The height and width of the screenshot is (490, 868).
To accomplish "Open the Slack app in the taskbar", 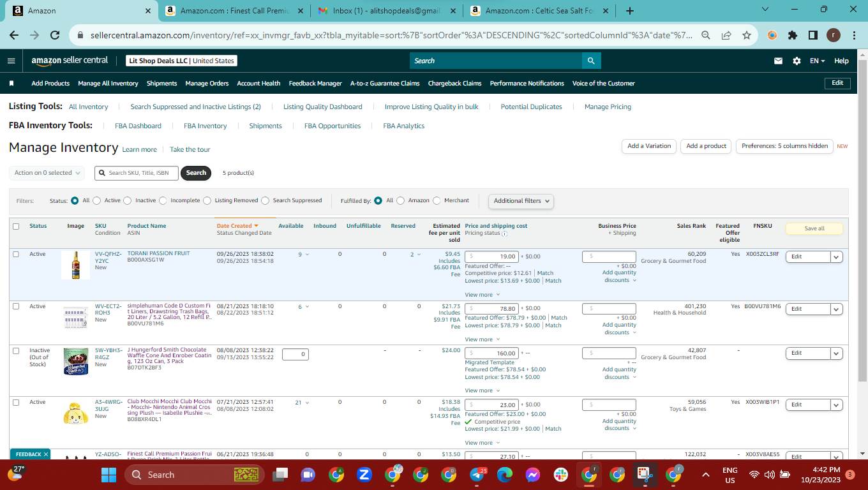I will [x=561, y=475].
